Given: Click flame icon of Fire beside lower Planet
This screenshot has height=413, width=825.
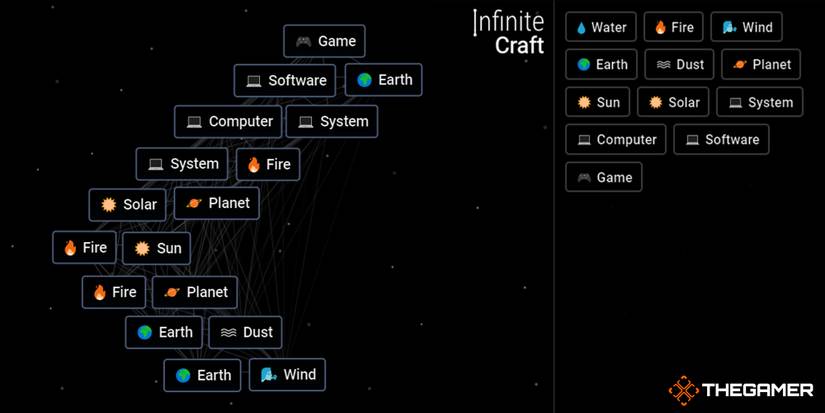Looking at the screenshot, I should [100, 292].
